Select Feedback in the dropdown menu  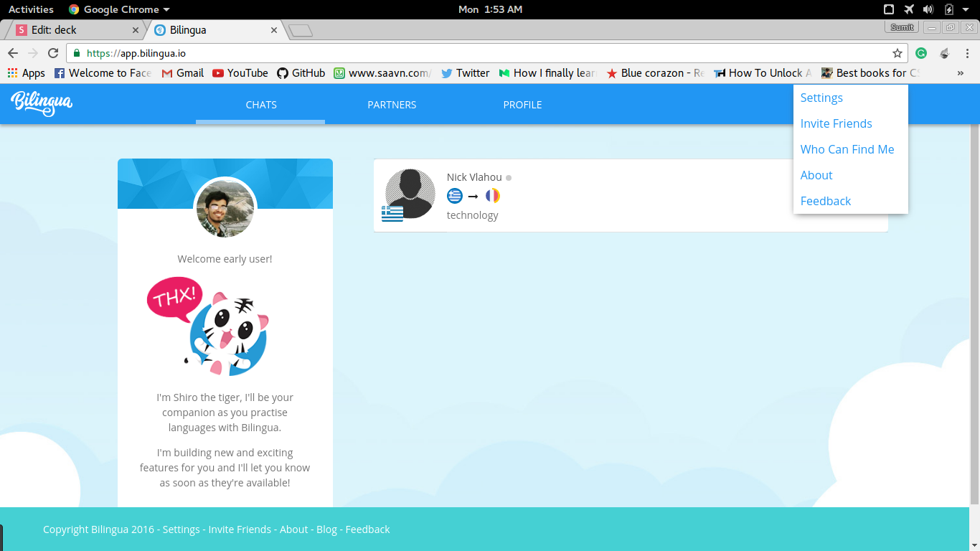[x=826, y=201]
